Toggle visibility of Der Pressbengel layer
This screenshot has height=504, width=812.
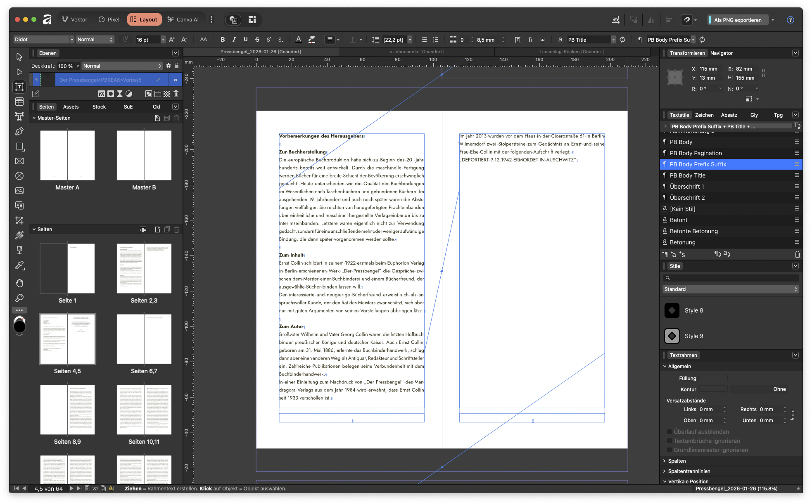(176, 80)
